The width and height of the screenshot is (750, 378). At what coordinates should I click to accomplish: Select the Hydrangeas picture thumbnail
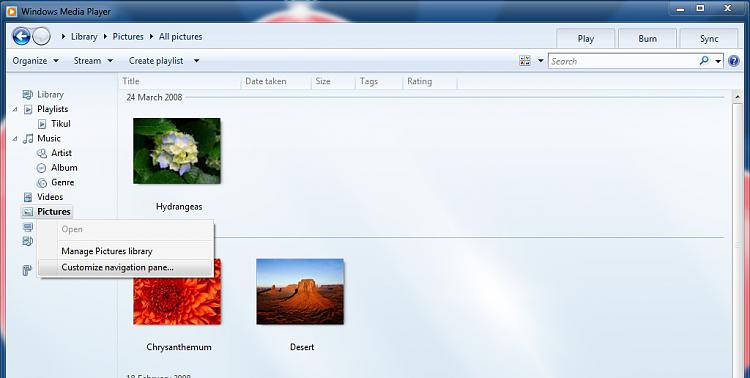pyautogui.click(x=177, y=151)
